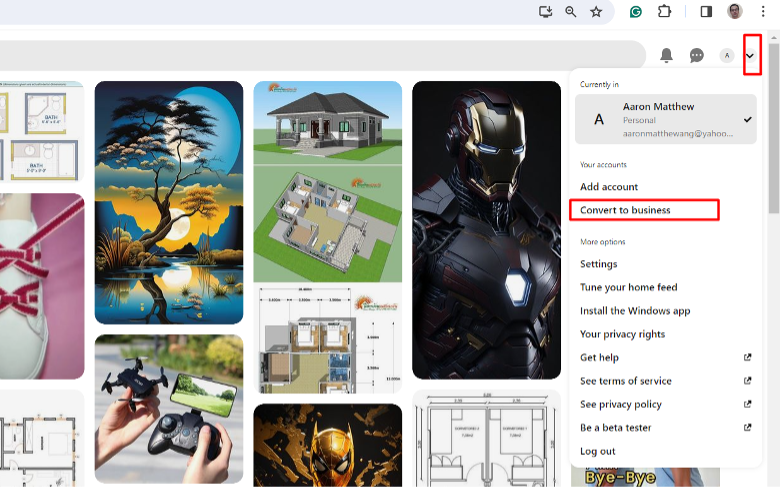Open the Get help link

[599, 358]
